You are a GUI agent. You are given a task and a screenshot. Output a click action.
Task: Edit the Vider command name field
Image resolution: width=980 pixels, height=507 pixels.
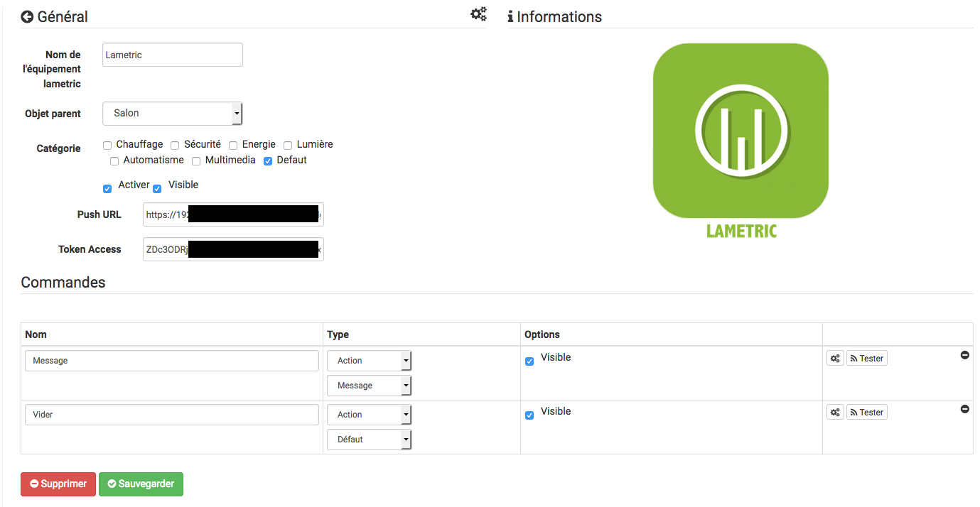(172, 415)
